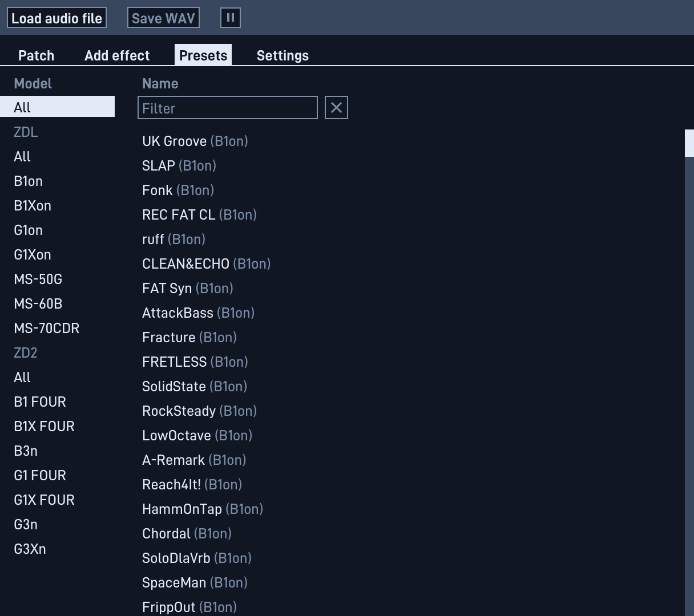Open the REC FAT CL preset
The width and height of the screenshot is (694, 616).
click(199, 214)
